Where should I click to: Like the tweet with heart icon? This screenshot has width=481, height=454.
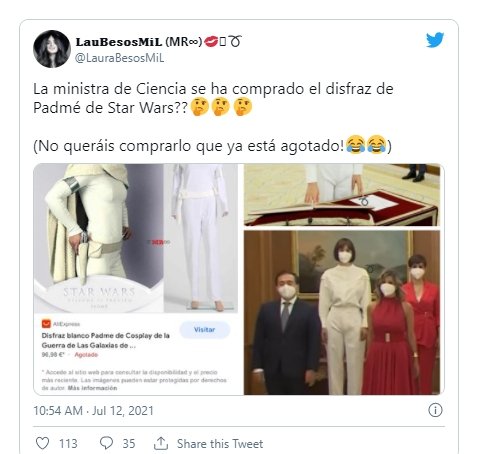pyautogui.click(x=42, y=443)
